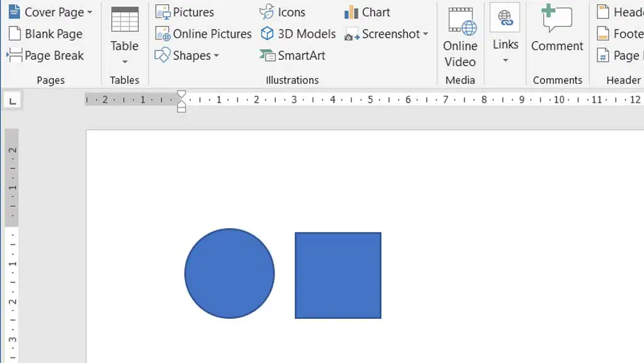
Task: Click the first line indent marker on ruler
Action: (x=181, y=95)
